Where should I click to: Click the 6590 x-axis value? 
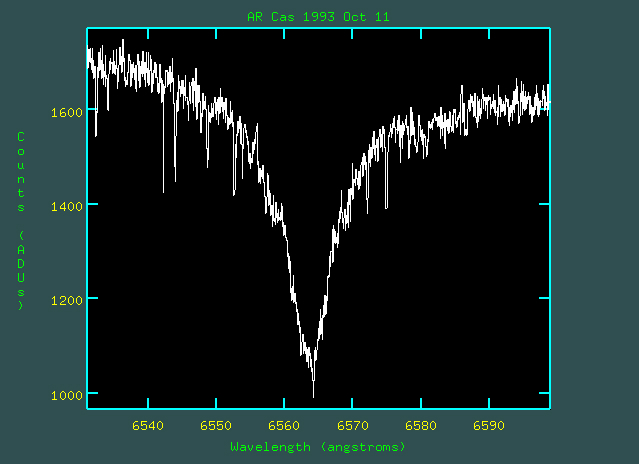click(x=489, y=426)
